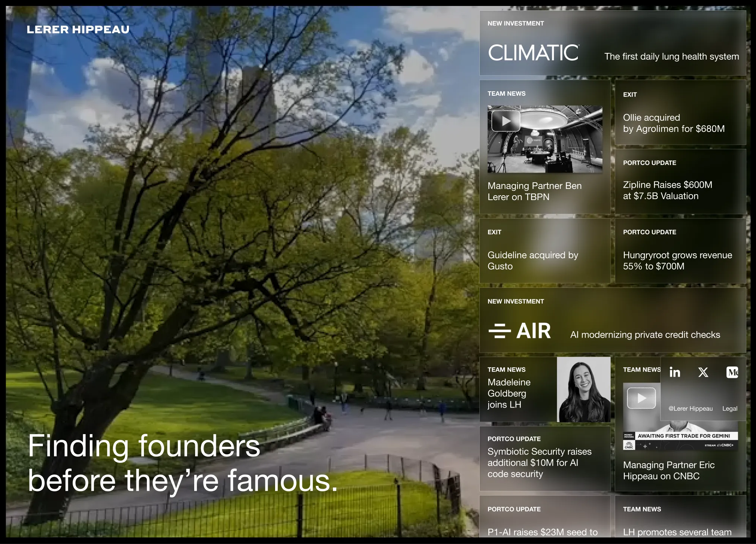The width and height of the screenshot is (756, 544).
Task: Open Guideline acquired by Gusto card
Action: tap(545, 251)
